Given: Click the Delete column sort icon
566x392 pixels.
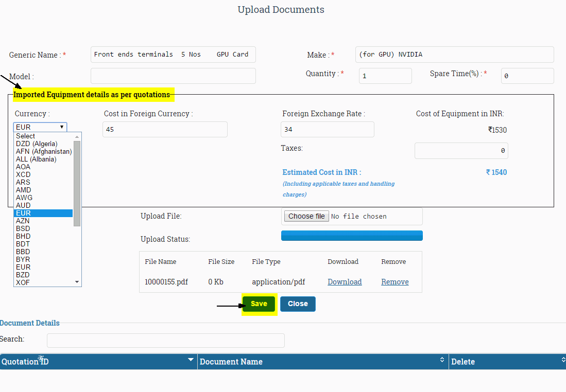Looking at the screenshot, I should click(563, 360).
